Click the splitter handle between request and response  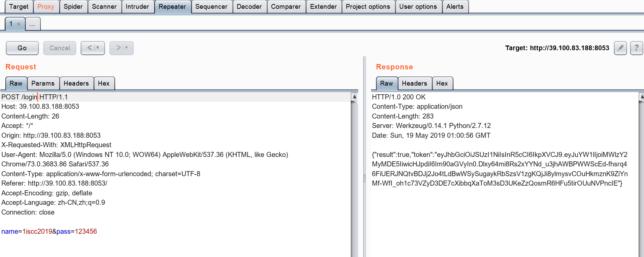point(365,178)
